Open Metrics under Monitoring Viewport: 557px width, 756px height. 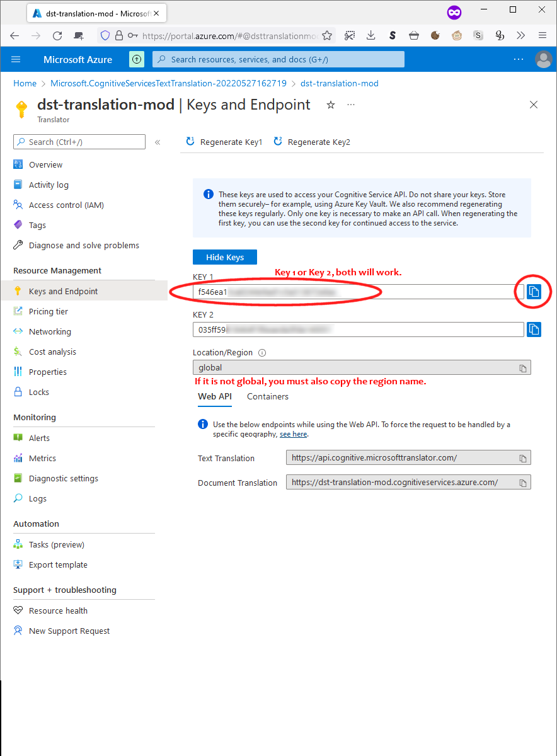tap(42, 458)
